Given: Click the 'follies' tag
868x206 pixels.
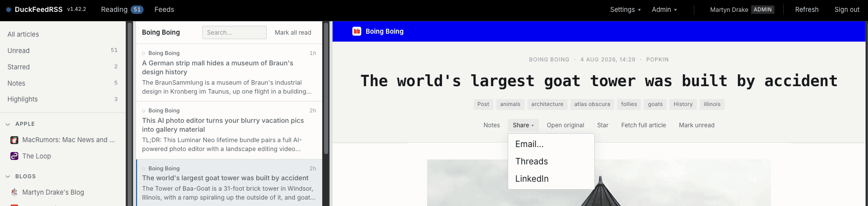Looking at the screenshot, I should (629, 104).
